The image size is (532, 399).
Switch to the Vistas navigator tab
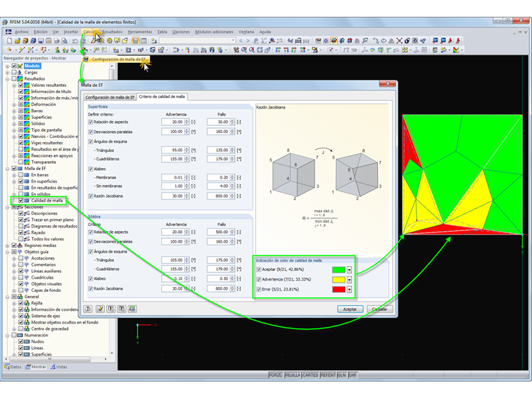59,367
